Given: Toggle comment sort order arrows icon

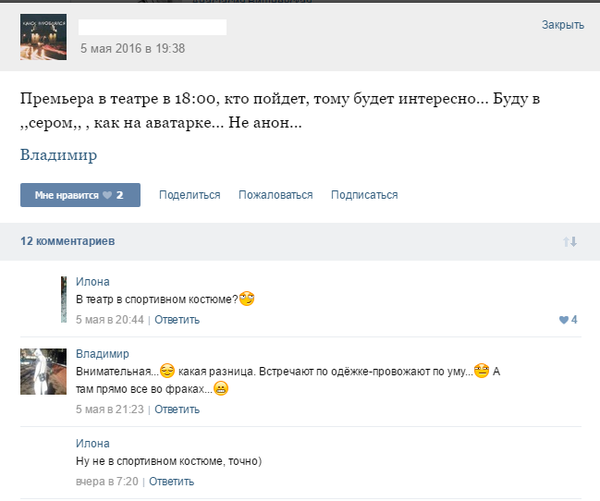Looking at the screenshot, I should 570,242.
